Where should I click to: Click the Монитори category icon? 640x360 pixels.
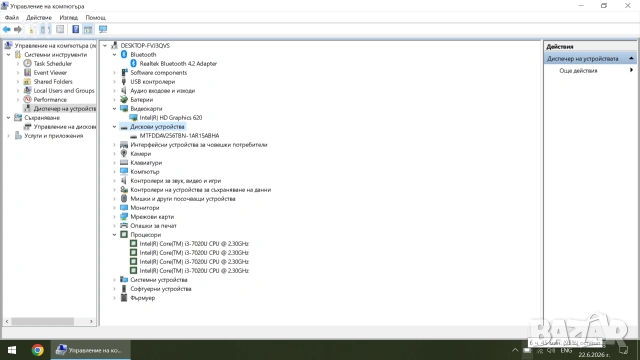pos(124,208)
